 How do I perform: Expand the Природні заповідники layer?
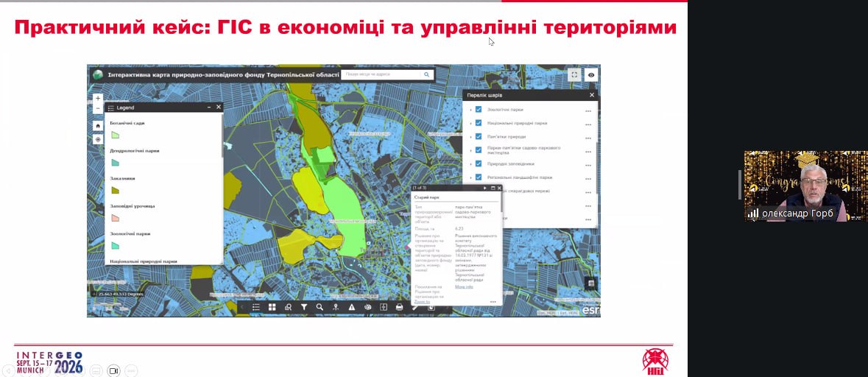coord(470,164)
